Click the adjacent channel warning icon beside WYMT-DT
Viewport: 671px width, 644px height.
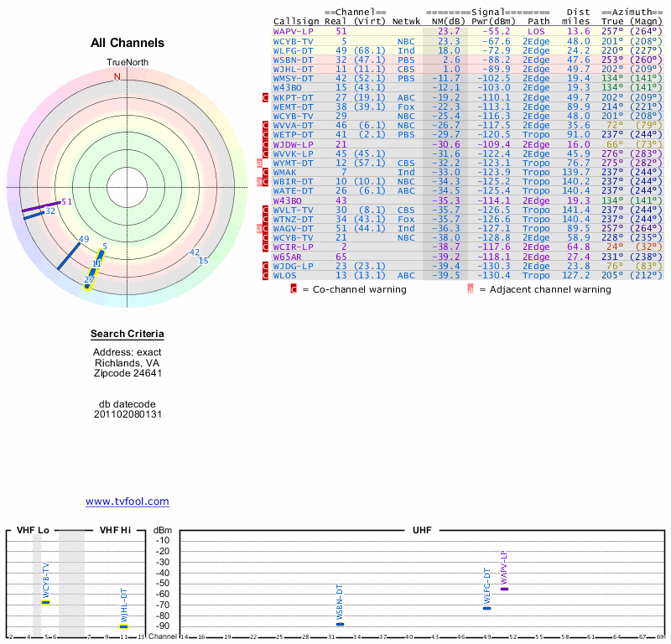[x=260, y=163]
